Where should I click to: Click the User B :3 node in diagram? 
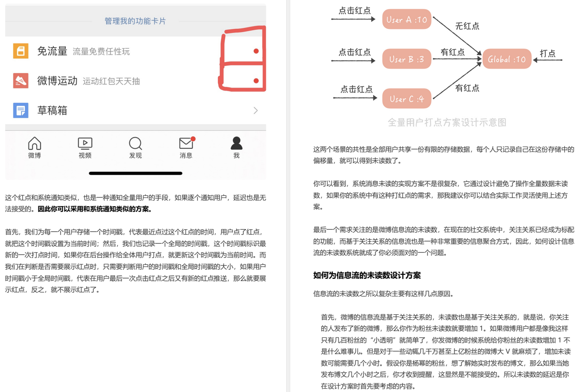pyautogui.click(x=407, y=59)
